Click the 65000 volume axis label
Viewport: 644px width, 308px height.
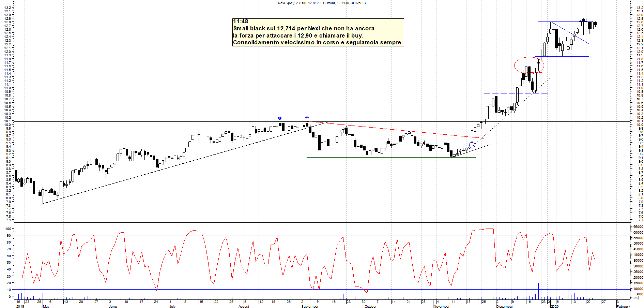click(638, 226)
